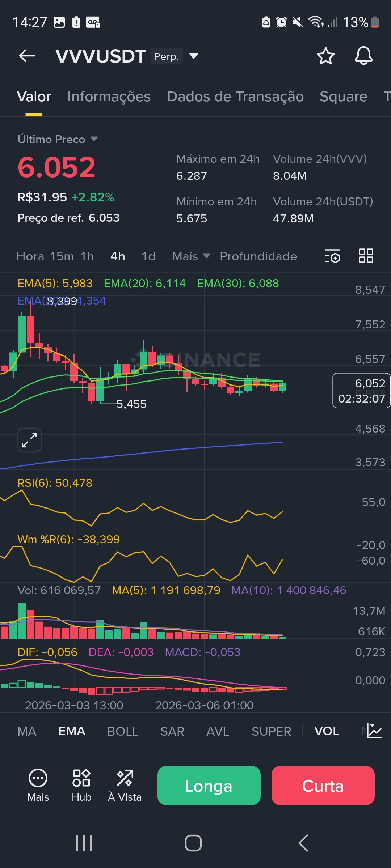Tap the EMA(20): 6,114 legend

click(145, 283)
